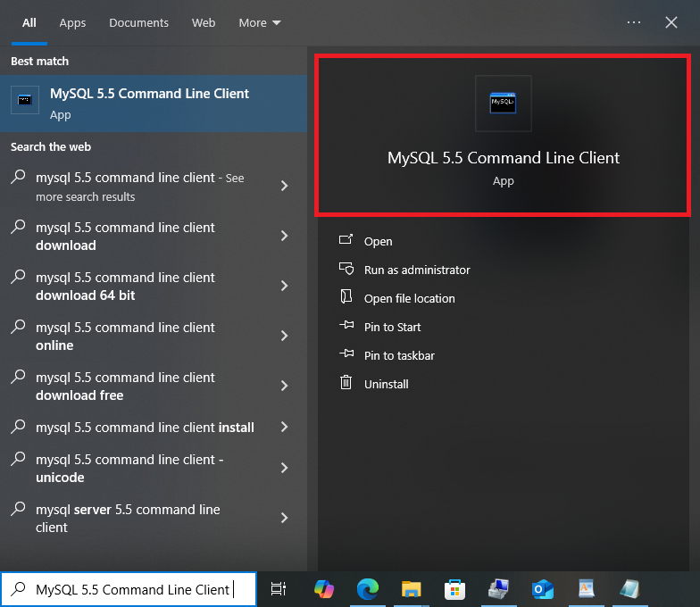Expand arrow for 'command line client download'
The height and width of the screenshot is (607, 700).
tap(284, 236)
